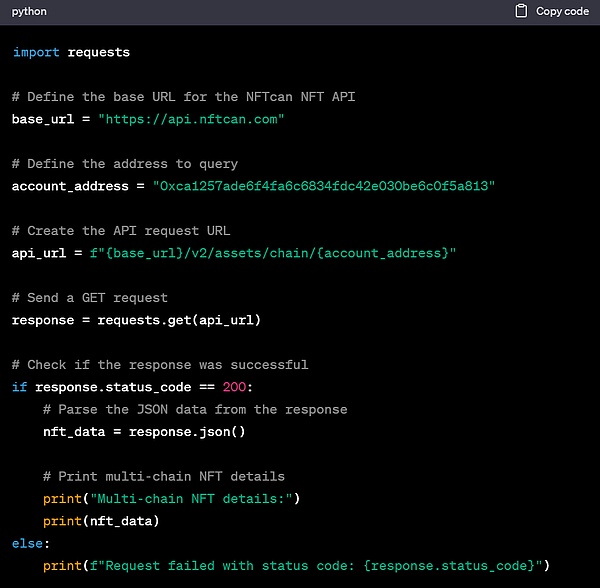Click the nft_data = response.json() line
The height and width of the screenshot is (588, 600).
click(x=143, y=431)
